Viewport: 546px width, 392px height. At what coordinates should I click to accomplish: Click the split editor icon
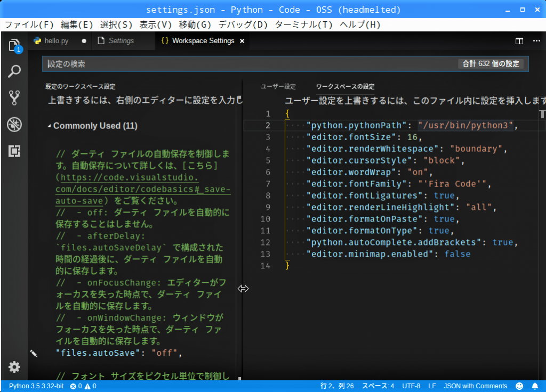pyautogui.click(x=519, y=41)
